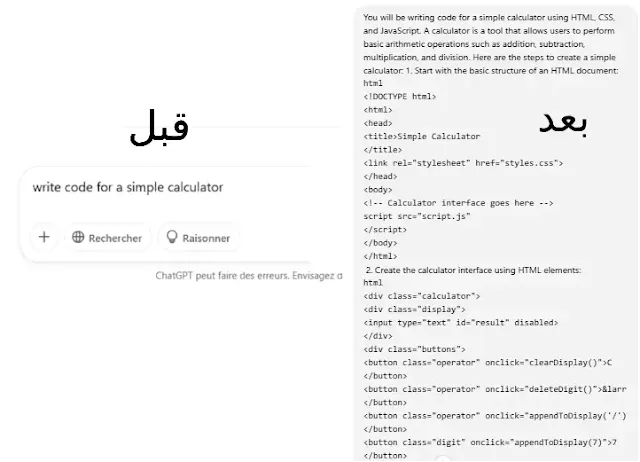Click the div class buttons line

pos(414,349)
